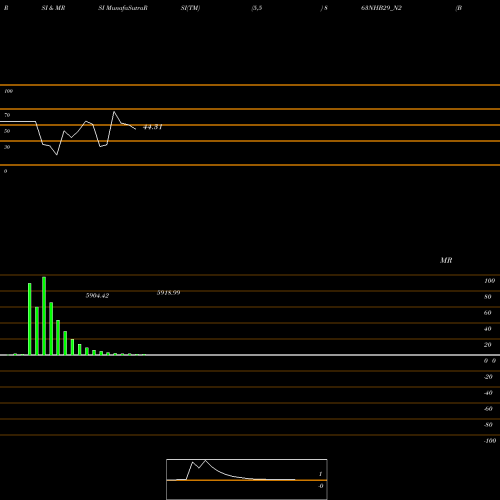Click the 'SI MunafaSutraR' header text
The image size is (500, 500).
tap(123, 8)
